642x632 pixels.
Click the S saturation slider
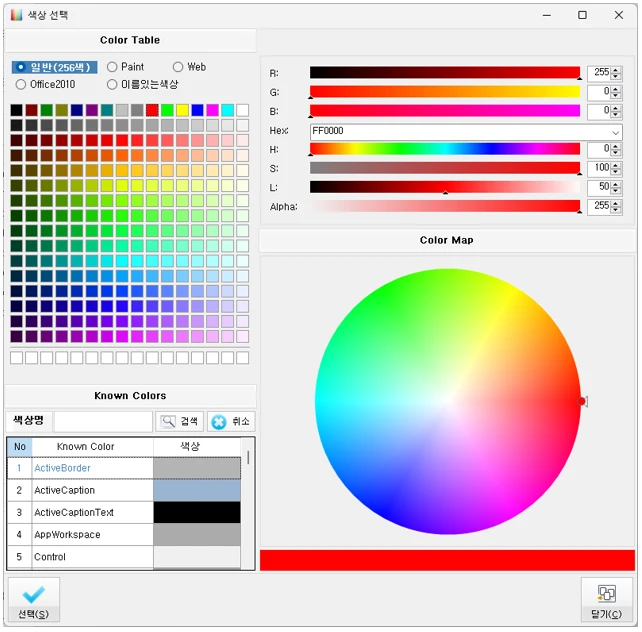pyautogui.click(x=445, y=168)
